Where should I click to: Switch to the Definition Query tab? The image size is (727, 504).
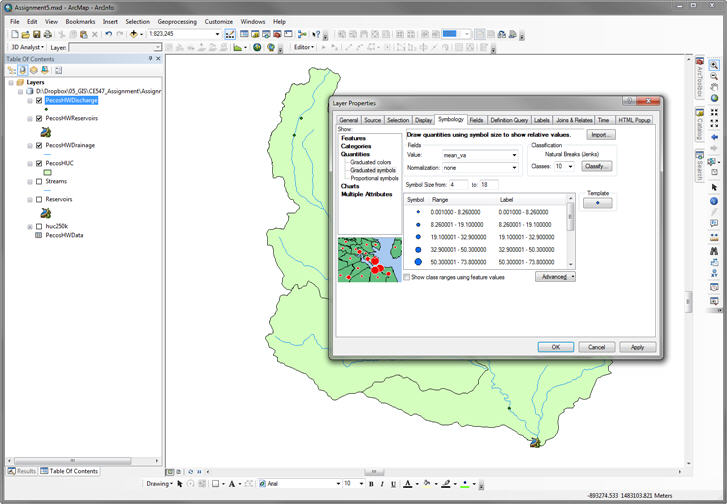tap(509, 120)
